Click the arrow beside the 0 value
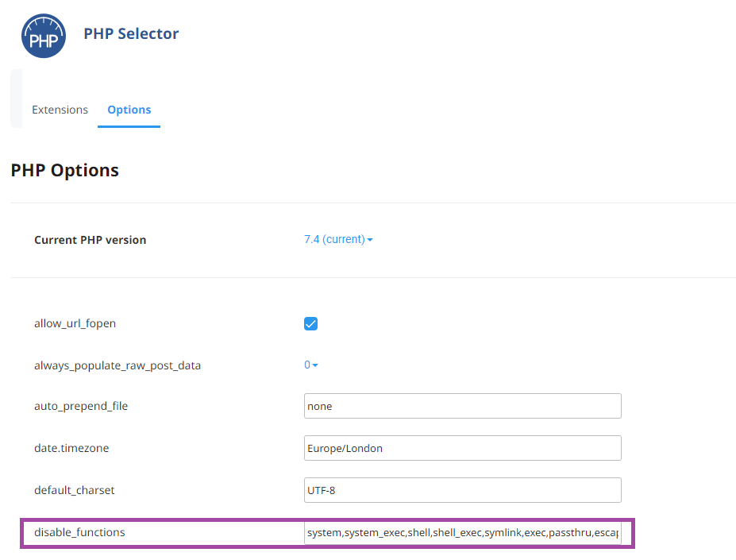 (x=315, y=365)
